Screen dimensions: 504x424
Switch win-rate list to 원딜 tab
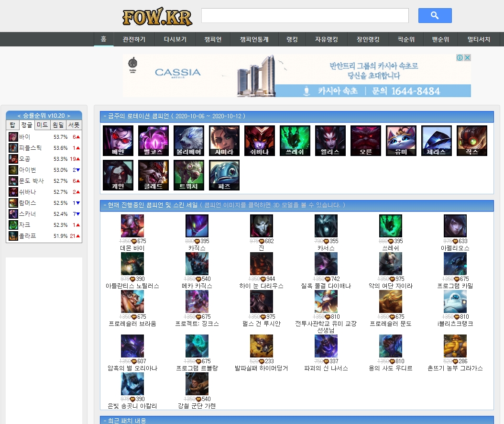coord(58,125)
